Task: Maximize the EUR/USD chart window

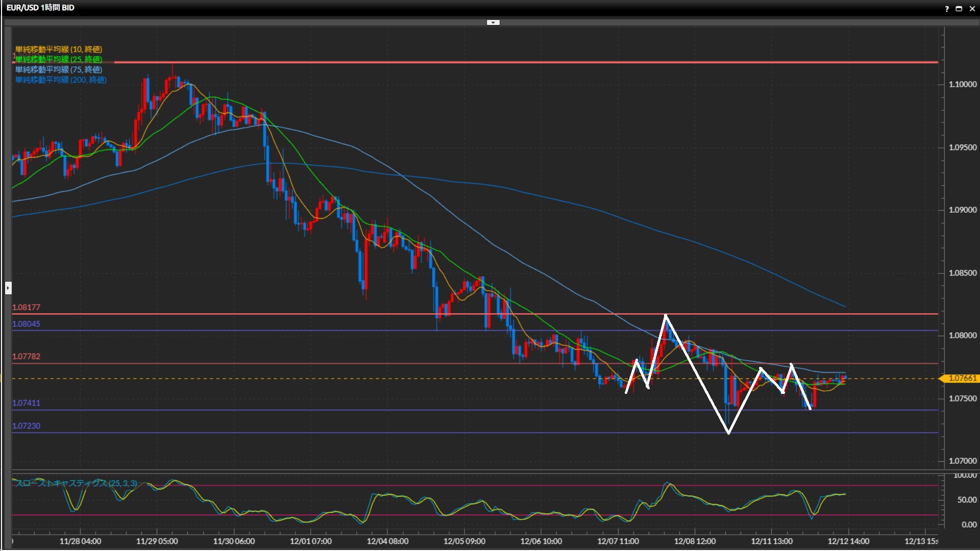Action: [959, 9]
